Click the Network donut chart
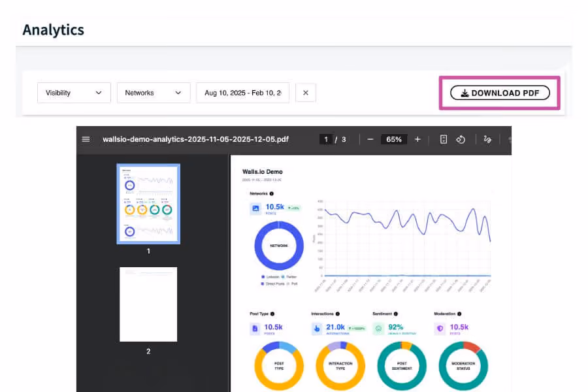This screenshot has width=588, height=392. point(279,246)
